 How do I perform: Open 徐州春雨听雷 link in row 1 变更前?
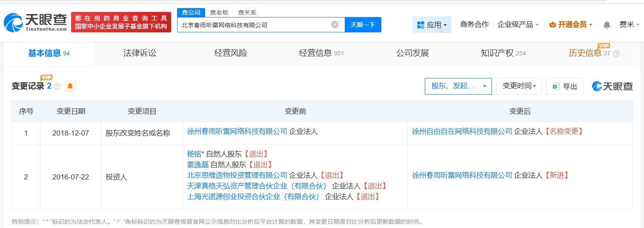click(x=238, y=131)
